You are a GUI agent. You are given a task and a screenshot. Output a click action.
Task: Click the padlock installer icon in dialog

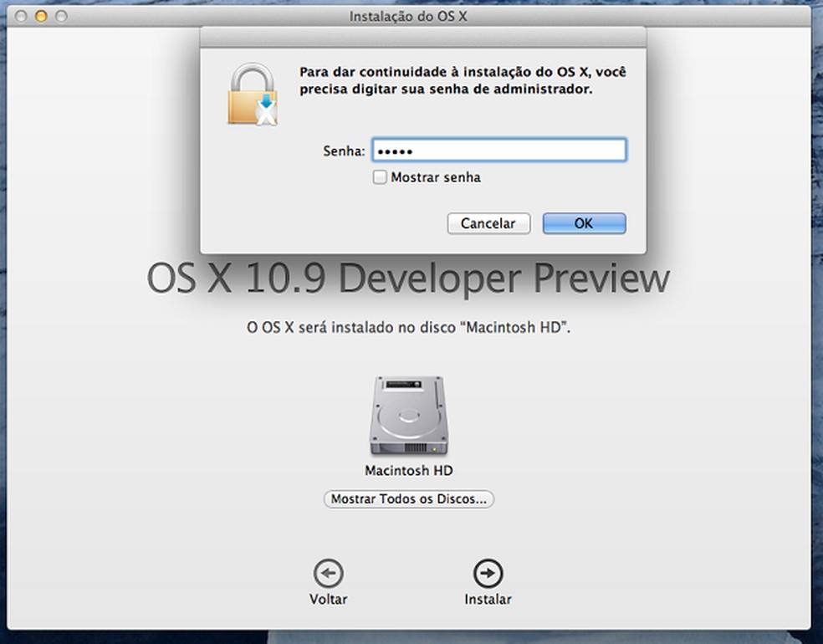[x=253, y=95]
